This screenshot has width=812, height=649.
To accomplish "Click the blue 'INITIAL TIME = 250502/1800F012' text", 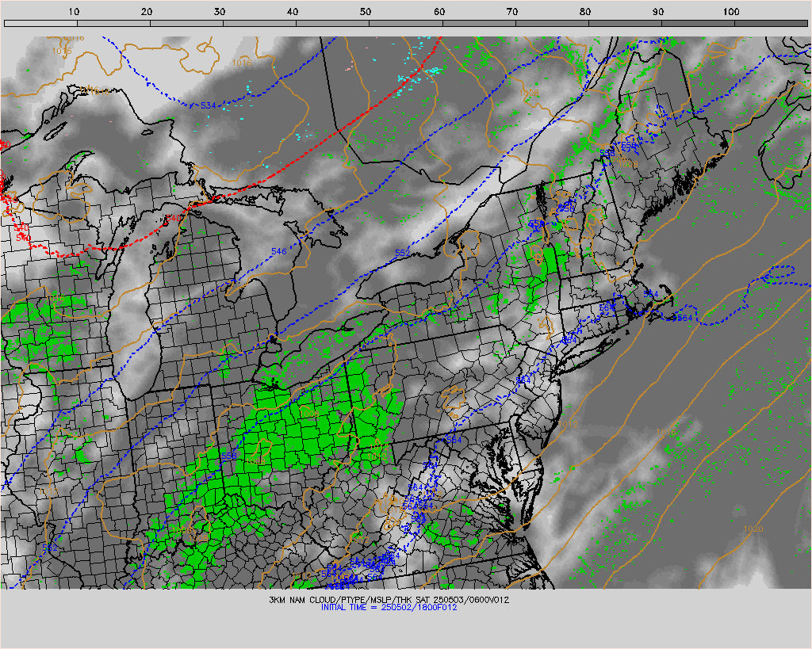I will click(389, 608).
